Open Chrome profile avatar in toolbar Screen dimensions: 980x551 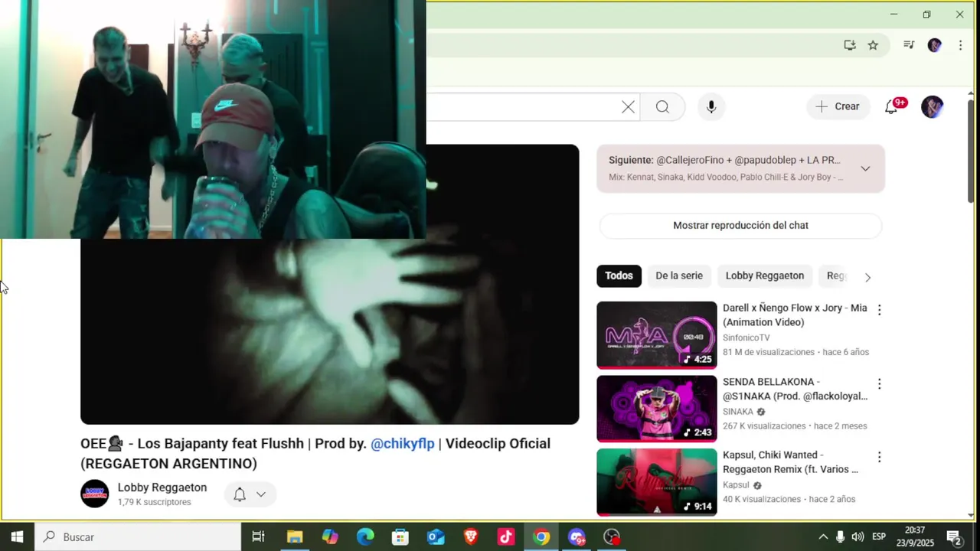click(x=934, y=45)
